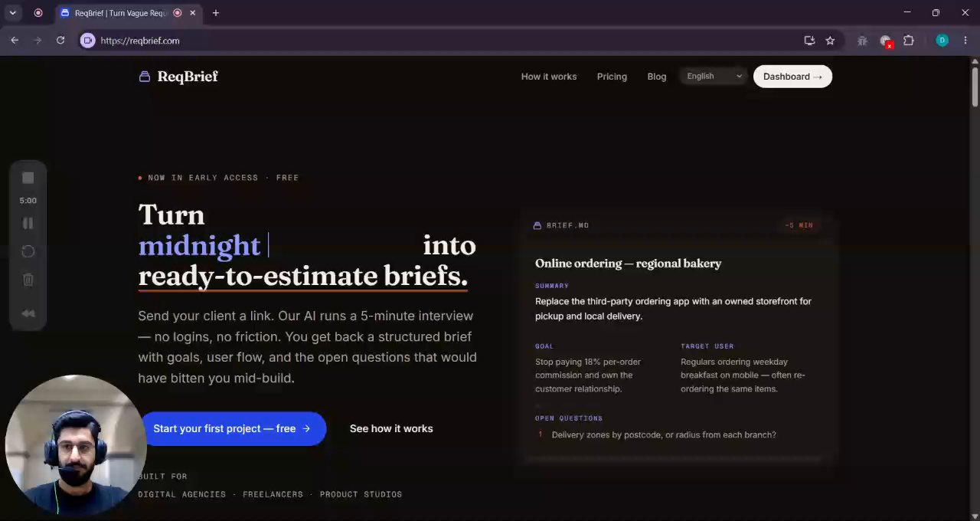The width and height of the screenshot is (980, 521).
Task: Select the pinned recording tab
Action: pyautogui.click(x=38, y=13)
